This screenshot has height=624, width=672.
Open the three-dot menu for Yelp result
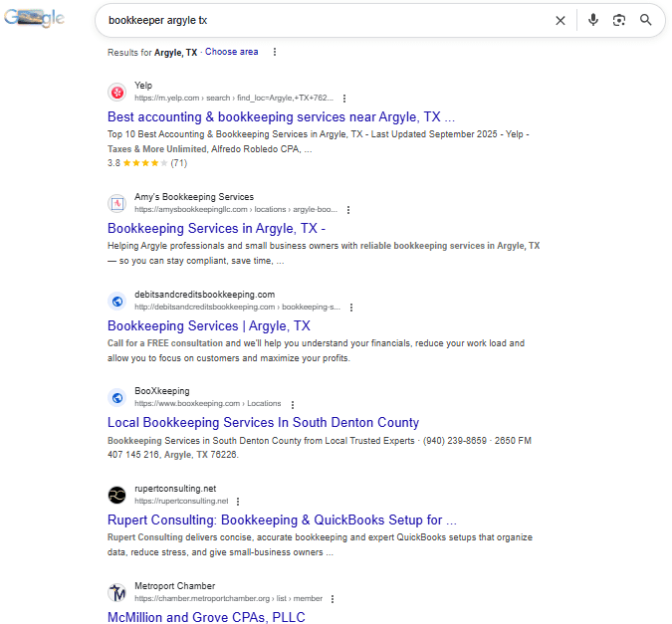(x=344, y=99)
